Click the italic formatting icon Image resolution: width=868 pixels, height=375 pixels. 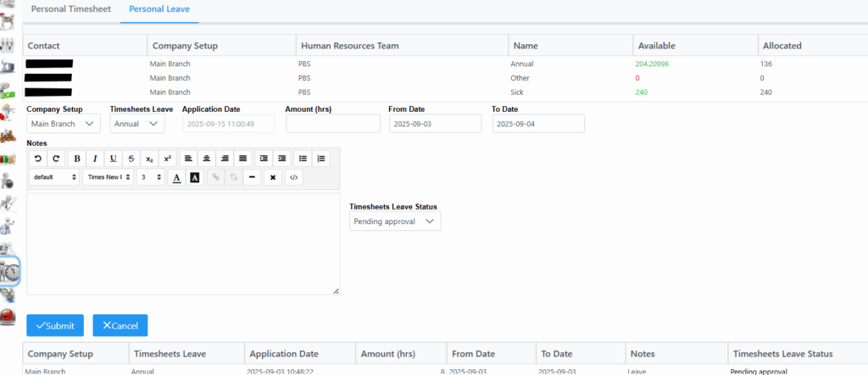pyautogui.click(x=95, y=159)
